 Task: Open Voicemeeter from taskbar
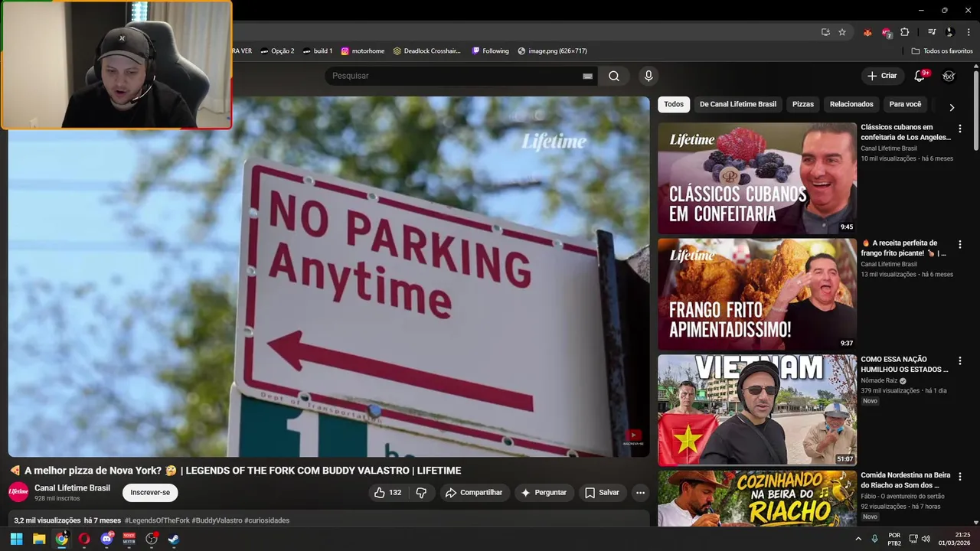[x=129, y=539]
